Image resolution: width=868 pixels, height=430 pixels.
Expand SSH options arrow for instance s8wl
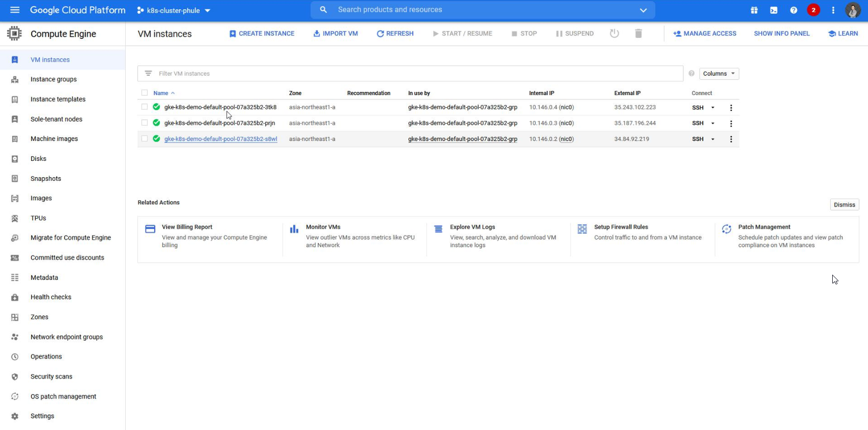713,139
